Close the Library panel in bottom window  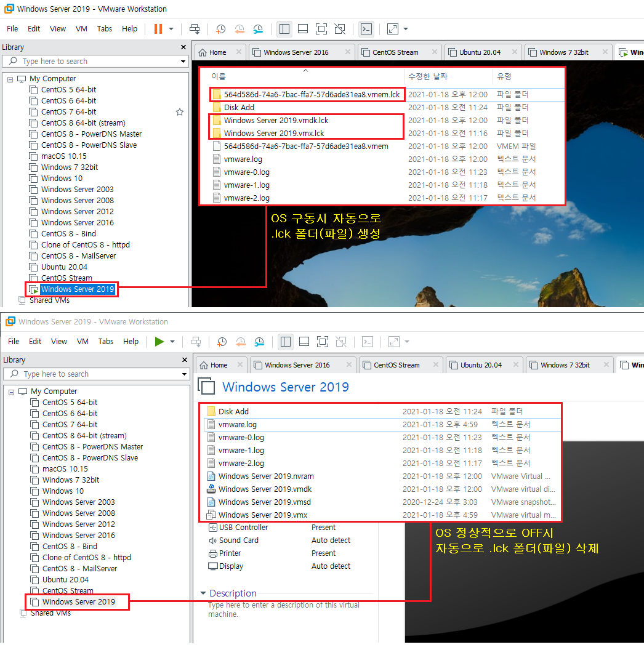pyautogui.click(x=185, y=360)
